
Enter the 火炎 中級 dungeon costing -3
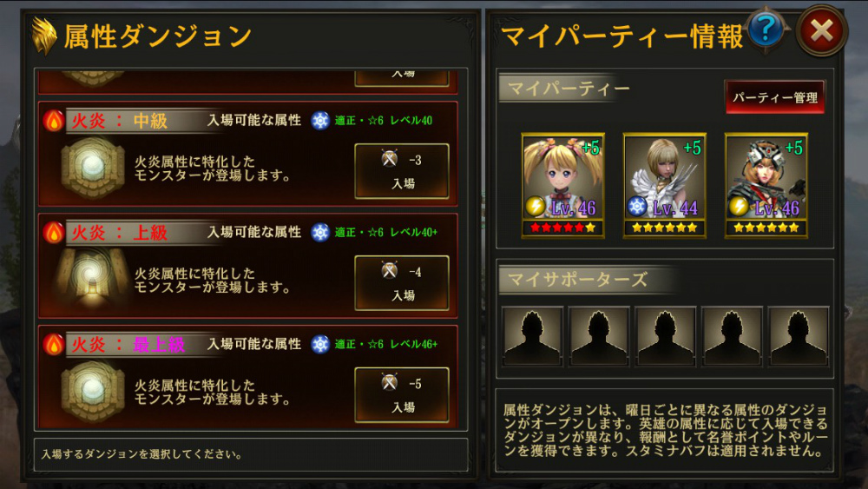[402, 171]
